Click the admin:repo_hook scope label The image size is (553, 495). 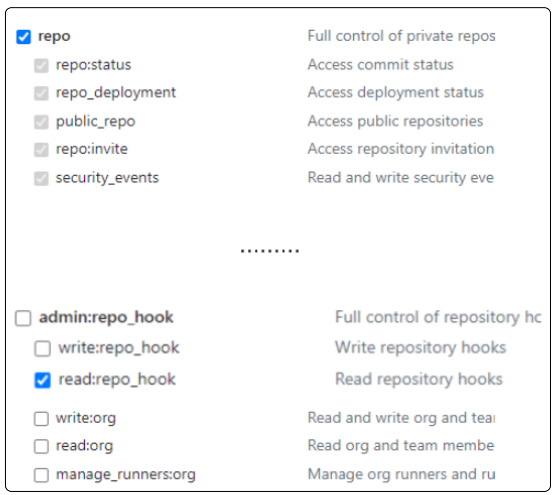[106, 317]
